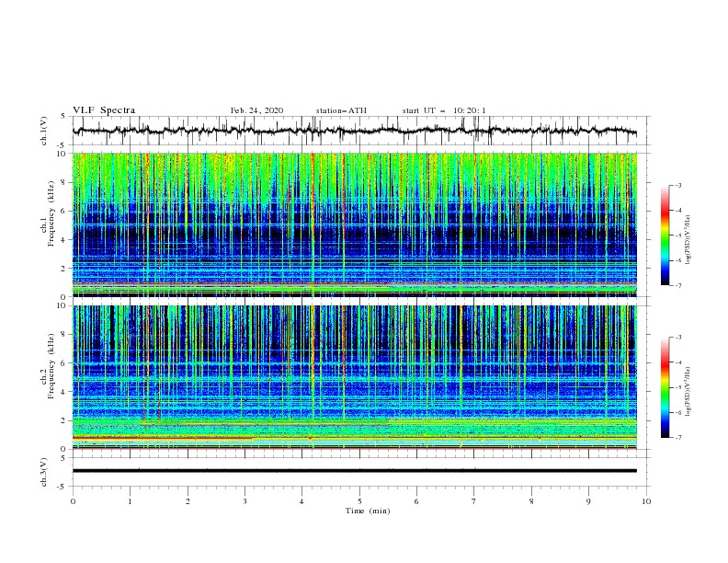Click the time axis tick label '10'
This screenshot has height=563, width=728.
[x=646, y=501]
